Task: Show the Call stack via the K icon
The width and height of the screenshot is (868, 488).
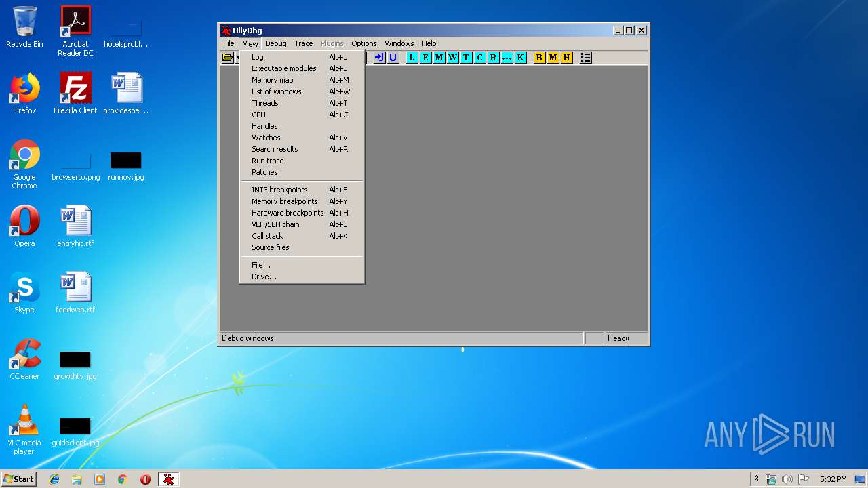Action: coord(520,58)
